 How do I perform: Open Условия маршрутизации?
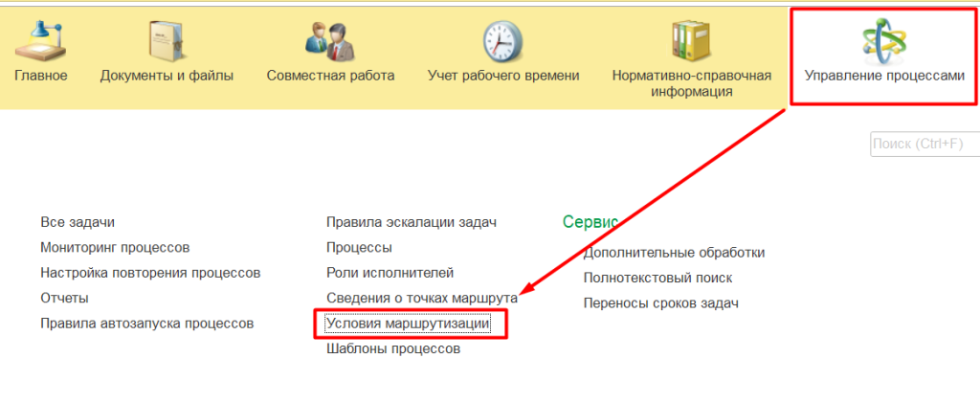[x=408, y=324]
